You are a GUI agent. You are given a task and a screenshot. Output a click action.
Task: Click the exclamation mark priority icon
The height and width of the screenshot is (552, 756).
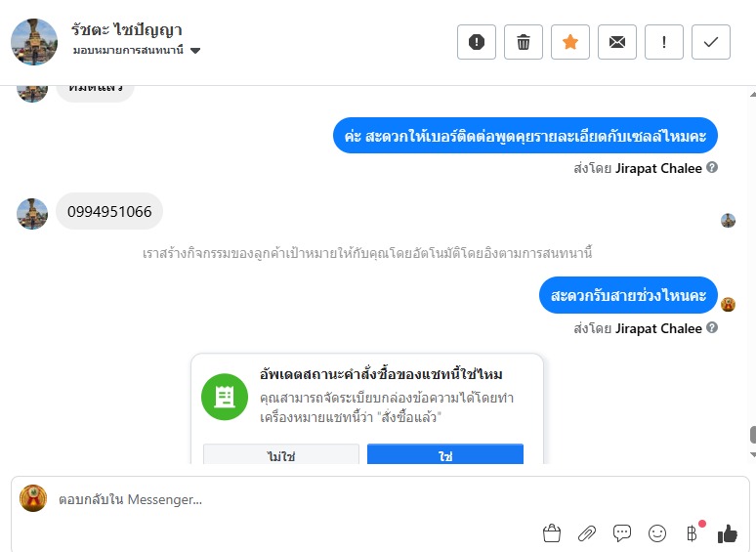[664, 42]
